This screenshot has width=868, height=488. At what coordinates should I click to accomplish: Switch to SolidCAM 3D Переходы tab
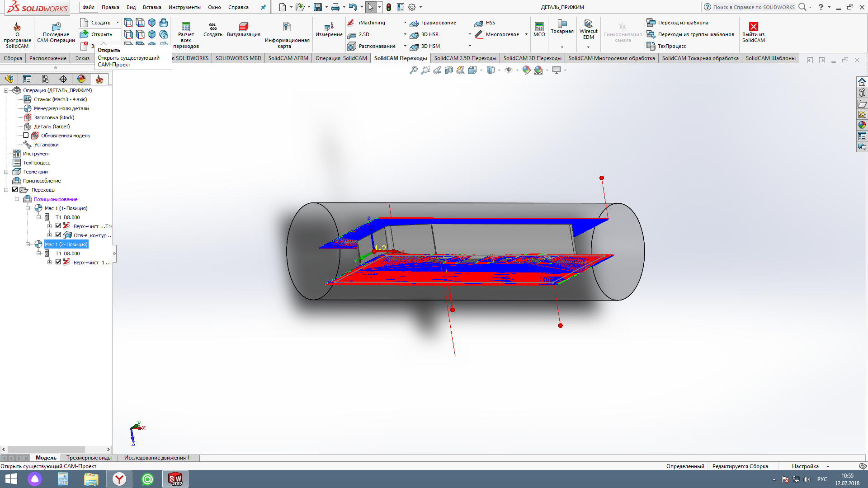[532, 58]
